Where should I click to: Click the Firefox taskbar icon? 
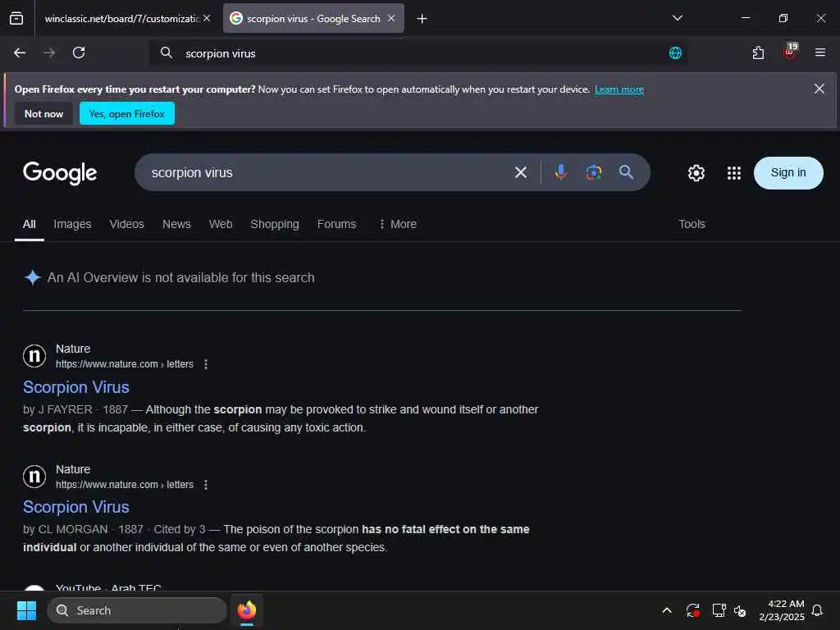(247, 610)
